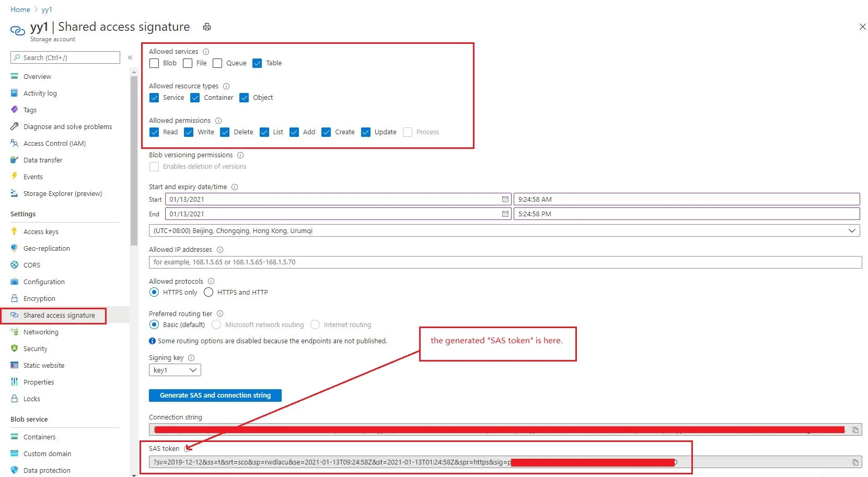Open Shared access signature settings
Viewport: 868px width, 477px height.
tap(59, 315)
